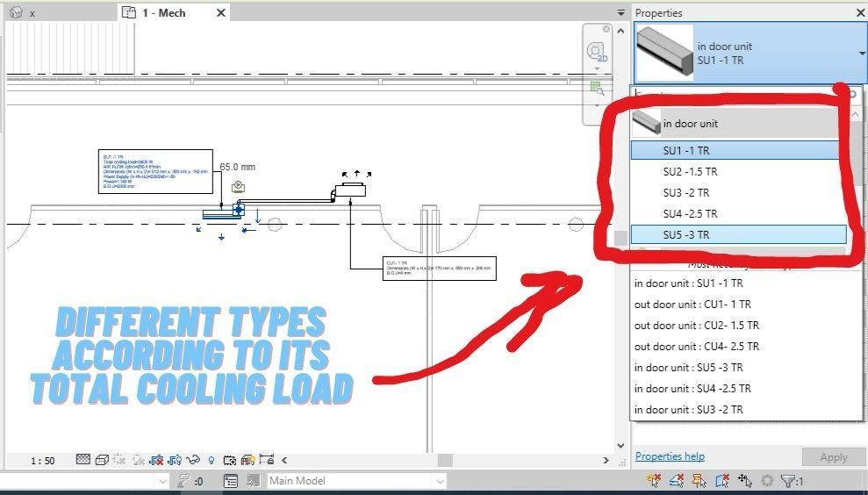The width and height of the screenshot is (868, 495).
Task: Click Temporary Hide/Isolate sunglasses icon
Action: tap(193, 460)
